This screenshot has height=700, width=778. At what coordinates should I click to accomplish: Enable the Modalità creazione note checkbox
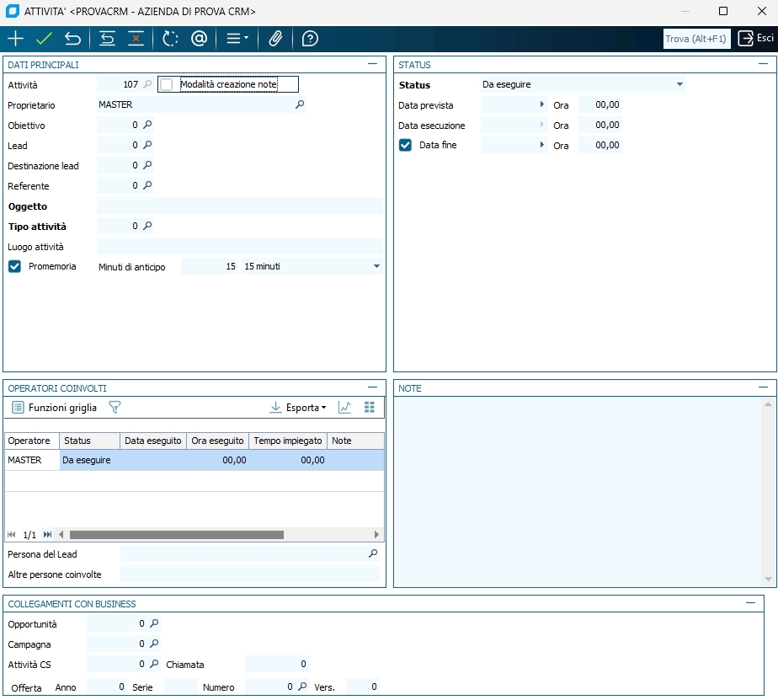pos(167,84)
